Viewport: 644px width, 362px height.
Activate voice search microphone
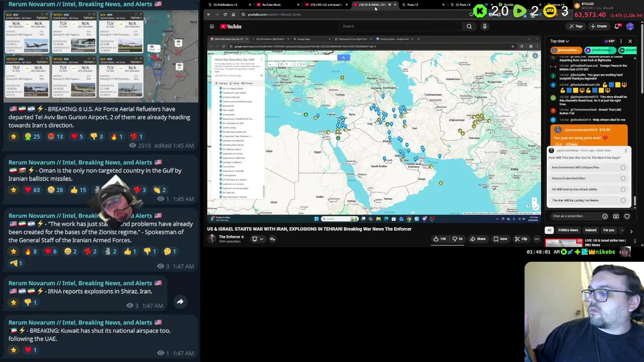click(x=485, y=26)
